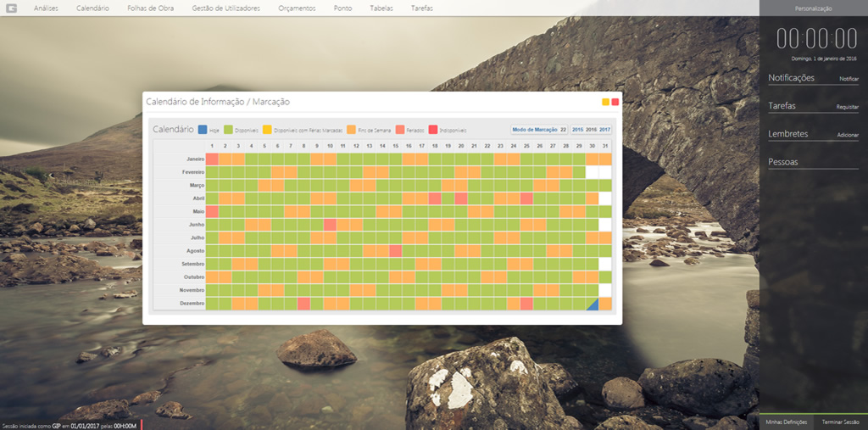Click Requisitar next to Tarefas
Viewport: 868px width, 430px height.
[848, 108]
